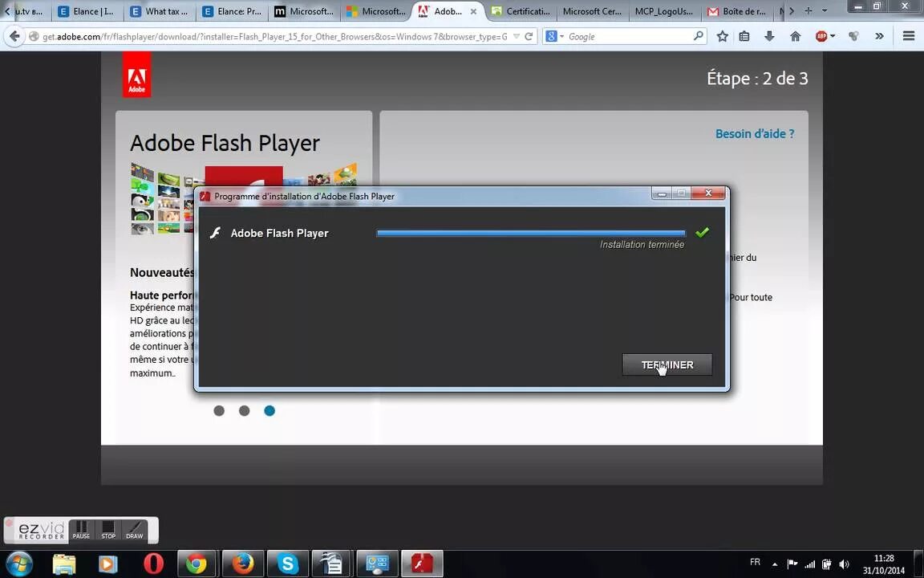Open the URL history dropdown arrow

(517, 37)
